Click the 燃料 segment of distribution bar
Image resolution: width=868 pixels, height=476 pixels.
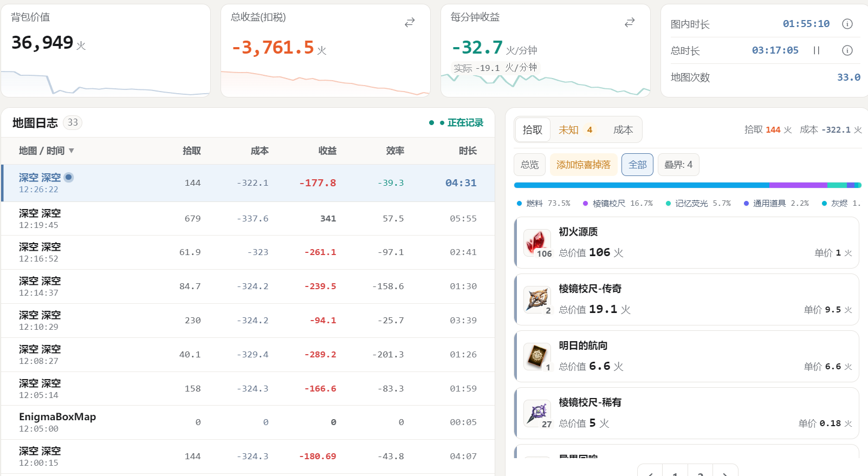pos(642,185)
